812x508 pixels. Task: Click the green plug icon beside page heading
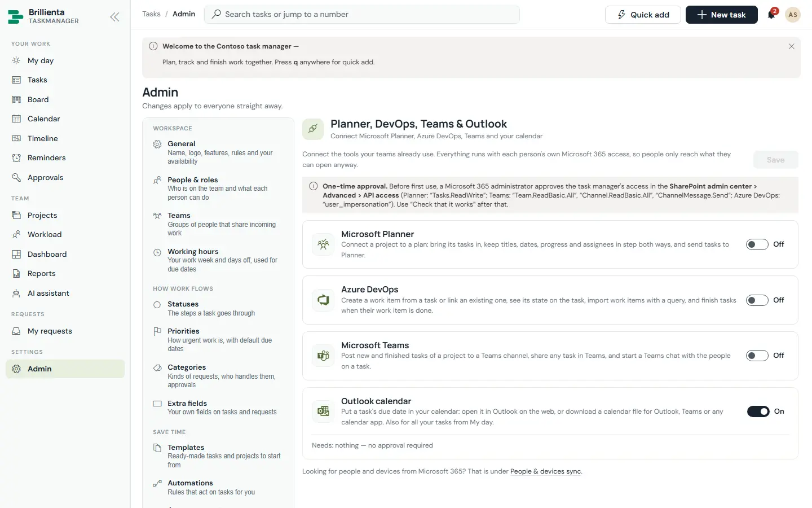(313, 129)
